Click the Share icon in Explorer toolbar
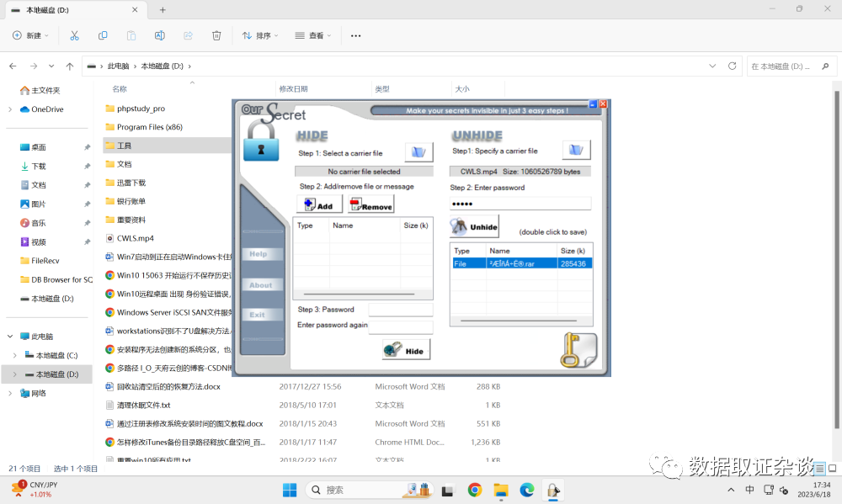The height and width of the screenshot is (504, 842). (188, 35)
